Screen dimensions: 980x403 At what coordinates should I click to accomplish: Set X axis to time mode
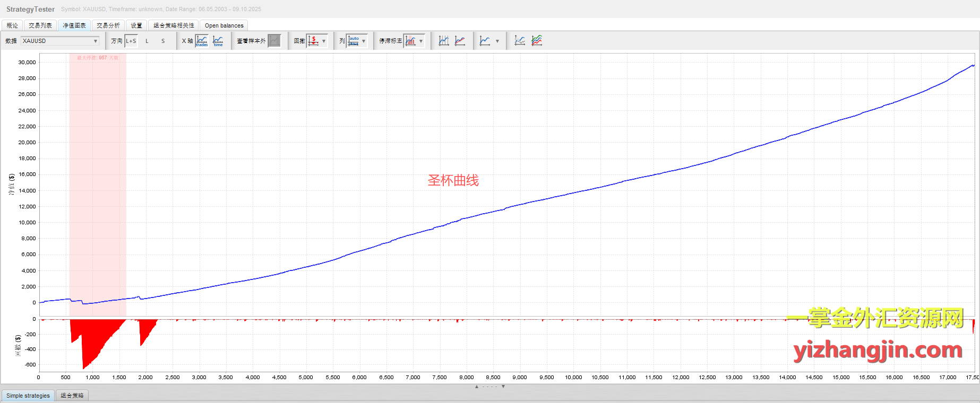[218, 41]
